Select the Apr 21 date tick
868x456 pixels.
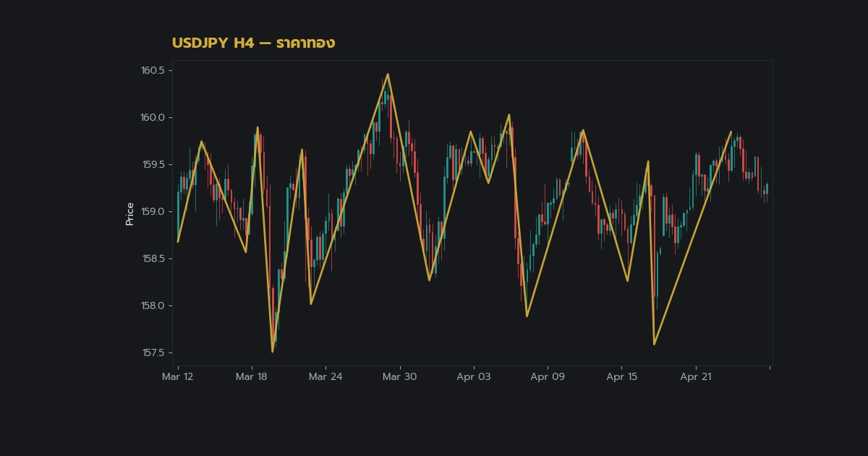(x=696, y=376)
